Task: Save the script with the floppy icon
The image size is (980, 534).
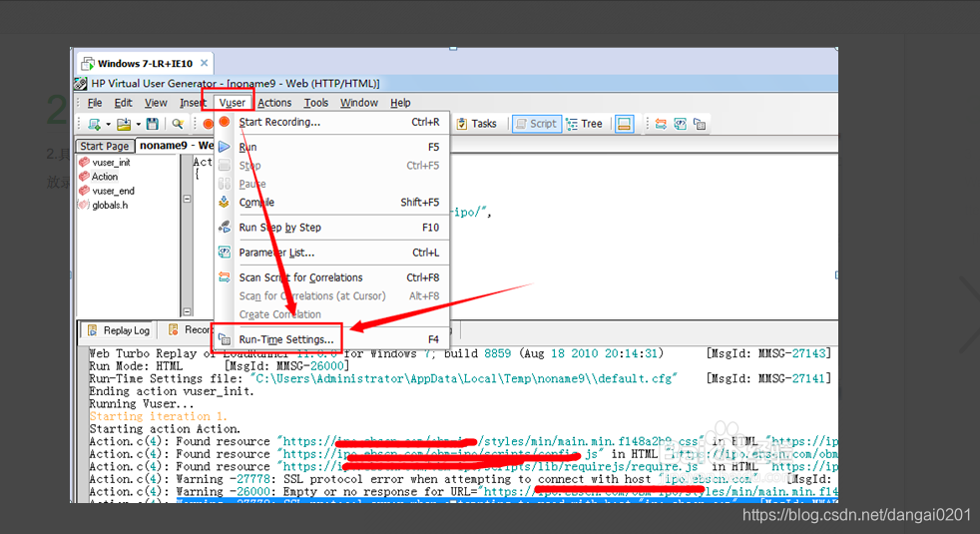Action: 153,124
